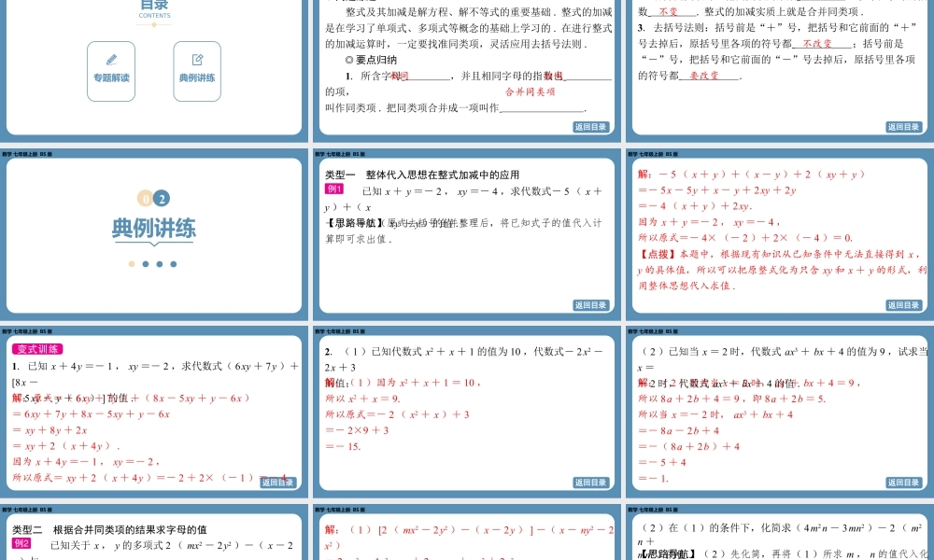Image resolution: width=934 pixels, height=560 pixels.
Task: Click 返回目录 on the 整式加减 slide
Action: coord(591,126)
